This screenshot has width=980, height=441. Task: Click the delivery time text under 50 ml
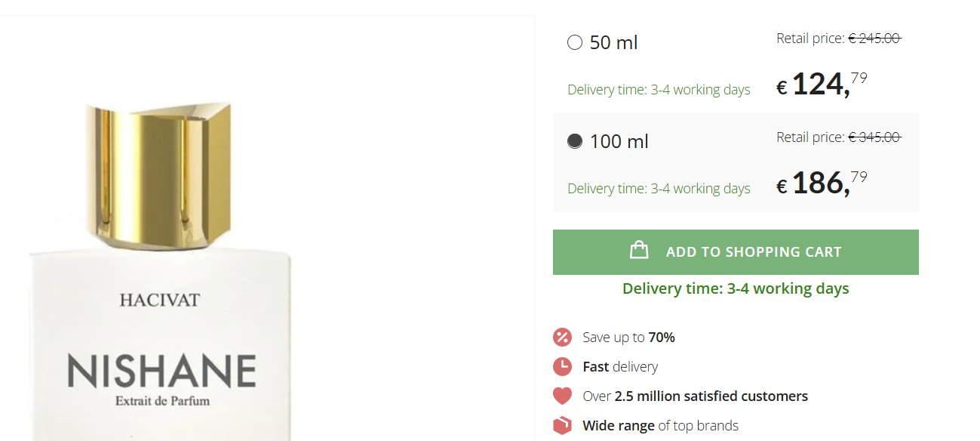coord(659,90)
